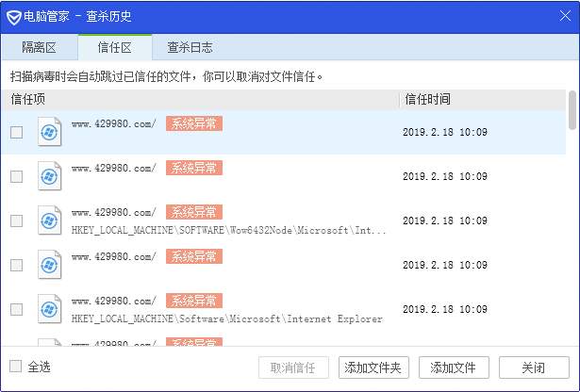The image size is (580, 392).
Task: Click the 系统异常 tag in the highlighted row
Action: [194, 123]
